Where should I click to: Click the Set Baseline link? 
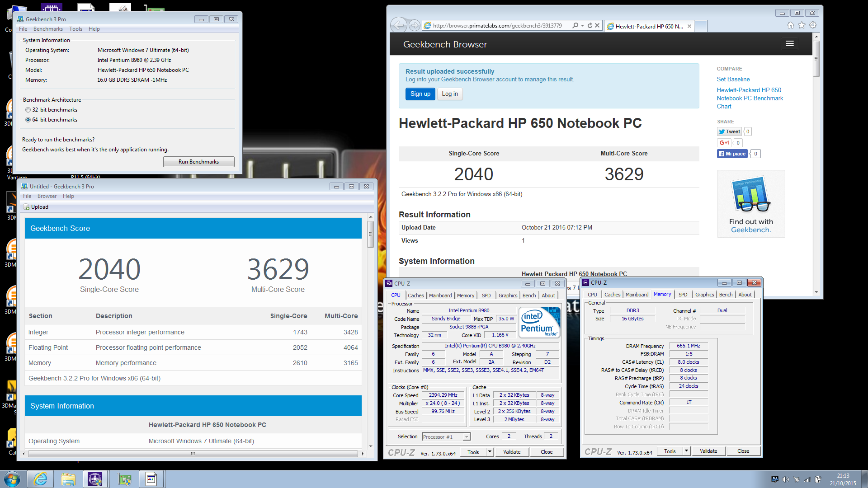point(733,79)
